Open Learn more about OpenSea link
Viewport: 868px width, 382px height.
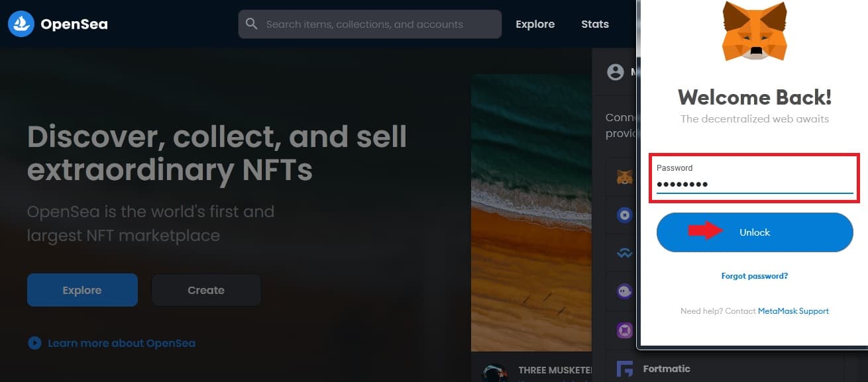tap(121, 343)
